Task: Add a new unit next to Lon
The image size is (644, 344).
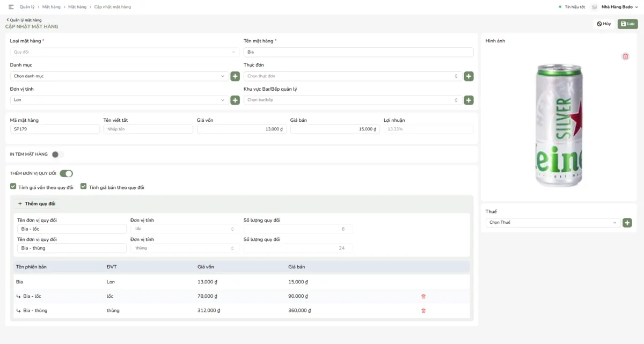Action: pyautogui.click(x=235, y=100)
